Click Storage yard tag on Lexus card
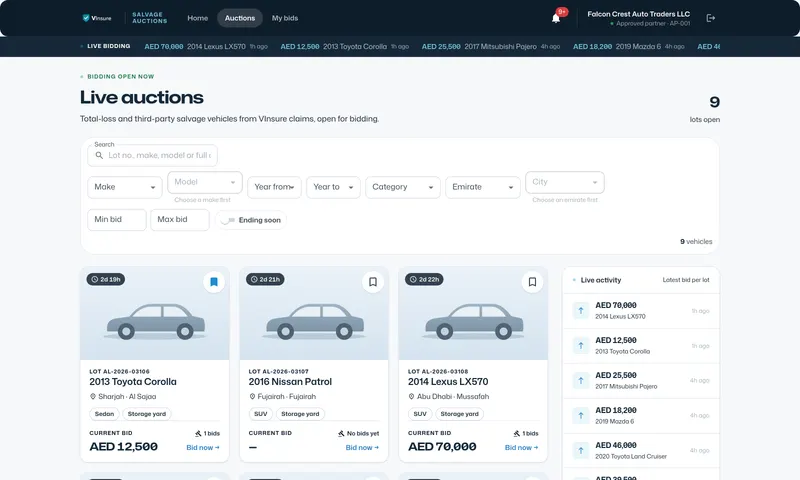 click(459, 414)
